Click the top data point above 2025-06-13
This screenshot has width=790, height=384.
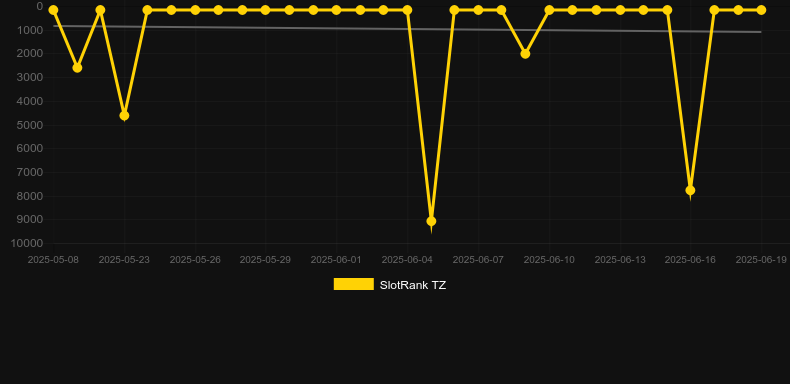(620, 10)
